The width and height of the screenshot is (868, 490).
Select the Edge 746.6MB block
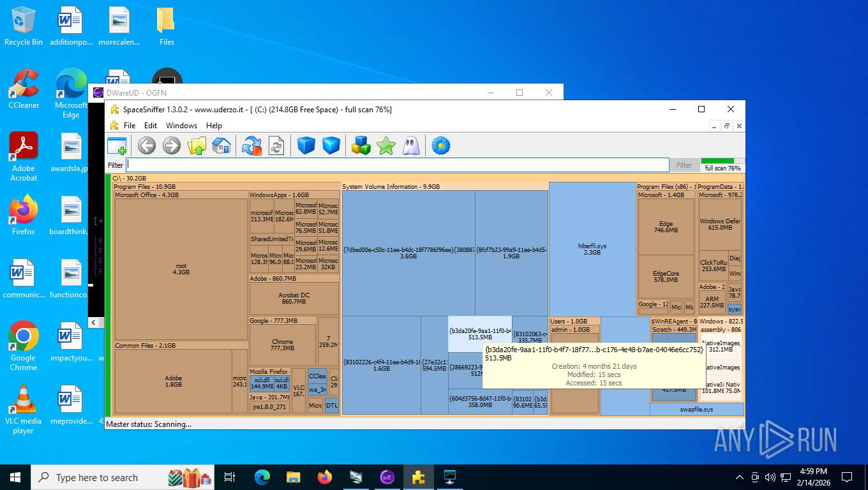coord(666,226)
